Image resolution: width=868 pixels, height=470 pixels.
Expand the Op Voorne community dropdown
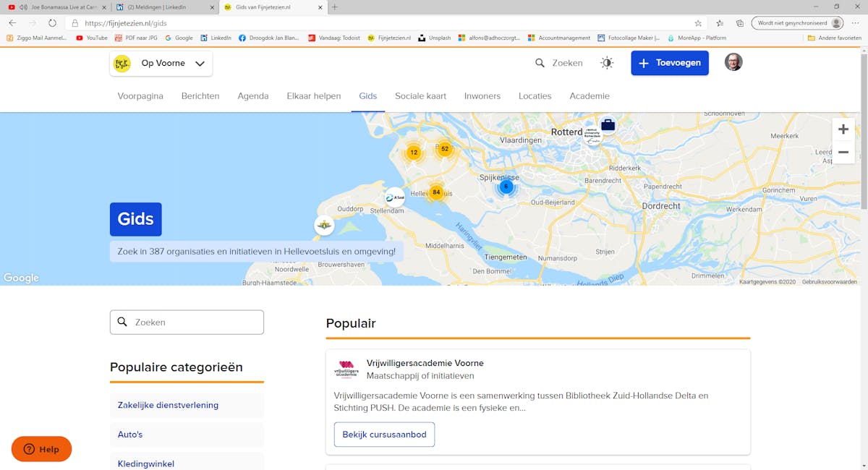point(161,64)
